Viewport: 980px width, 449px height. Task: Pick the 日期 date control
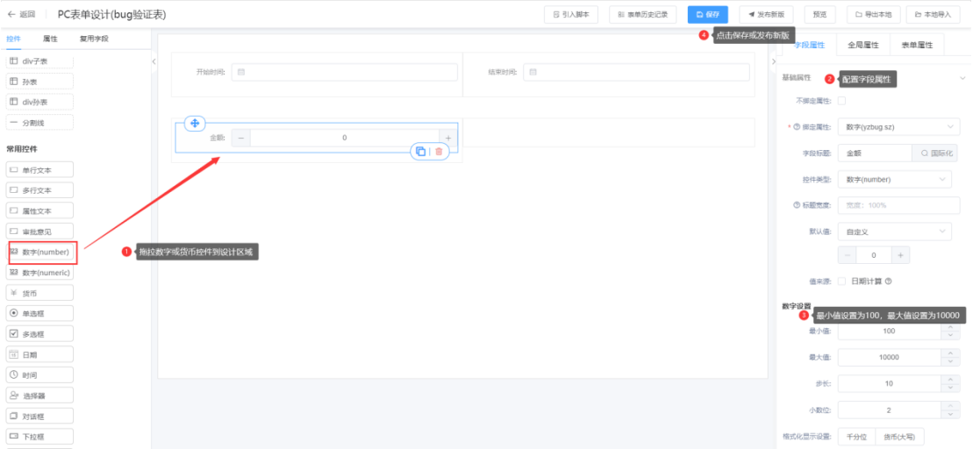click(40, 354)
